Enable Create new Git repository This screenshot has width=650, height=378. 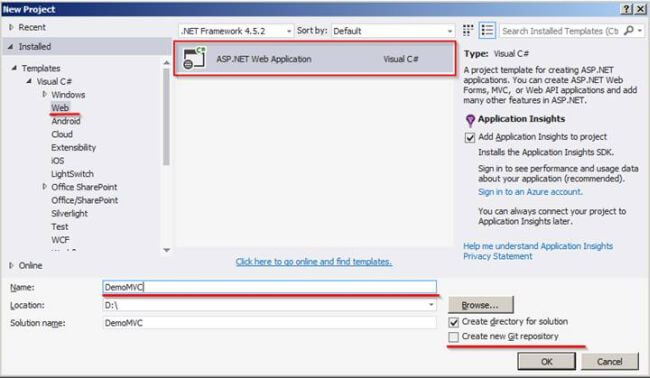tap(454, 337)
